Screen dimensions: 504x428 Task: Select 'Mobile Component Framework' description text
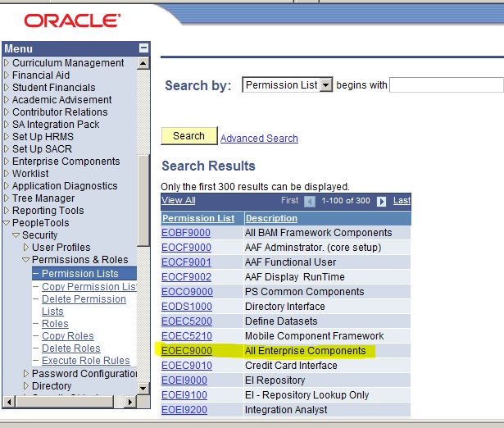click(314, 336)
